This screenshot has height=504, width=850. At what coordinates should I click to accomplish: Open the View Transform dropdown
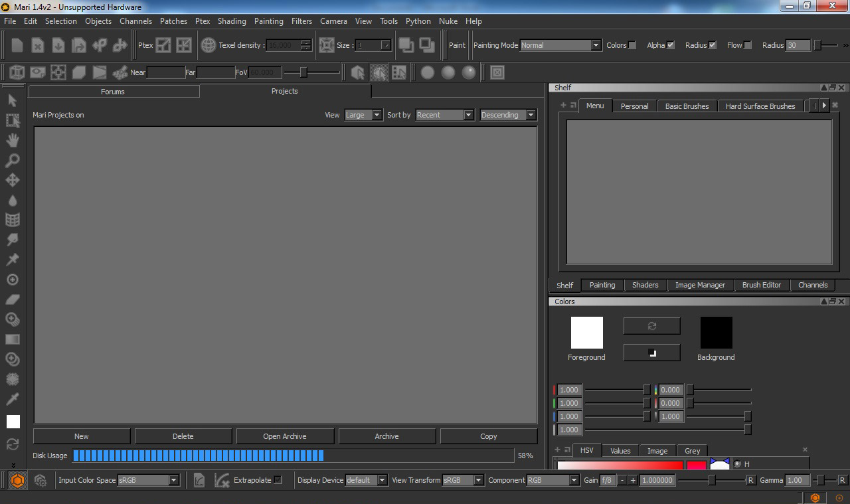pyautogui.click(x=464, y=480)
